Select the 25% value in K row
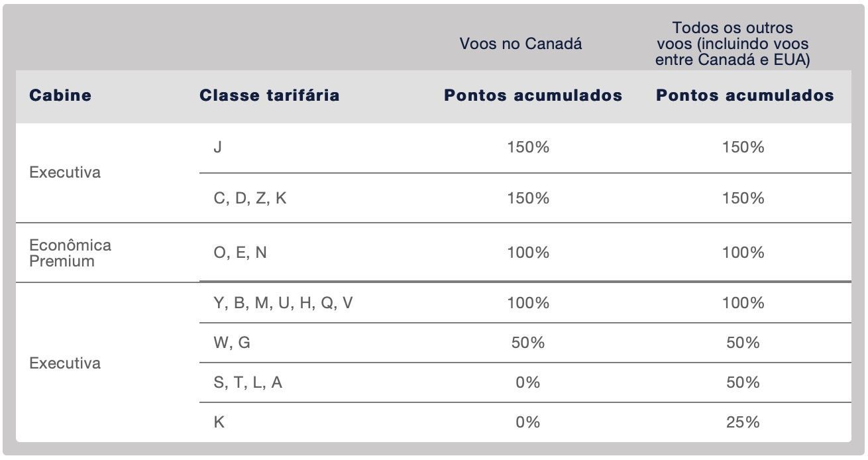 point(743,422)
